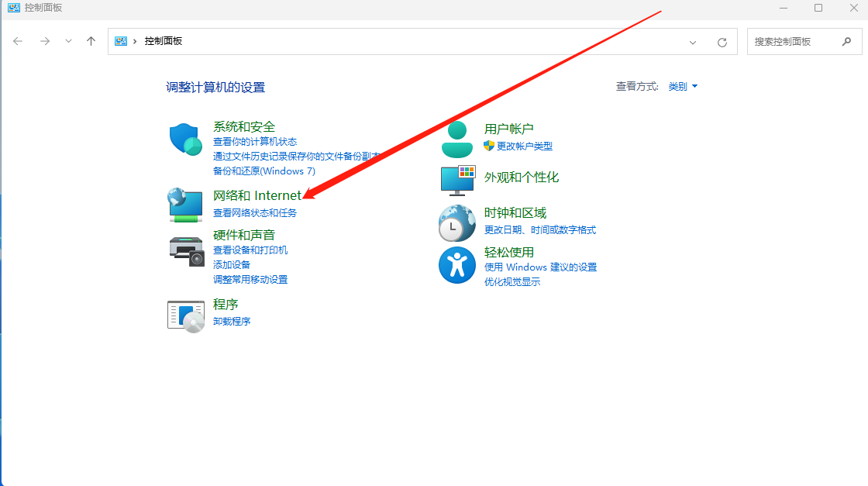Click the Appearance and Personalization monitor icon
The height and width of the screenshot is (486, 868).
pos(458,181)
